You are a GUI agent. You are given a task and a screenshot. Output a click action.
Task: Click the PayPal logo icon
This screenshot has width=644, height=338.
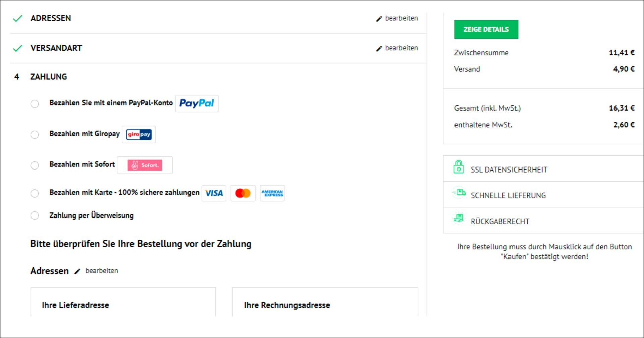[197, 103]
